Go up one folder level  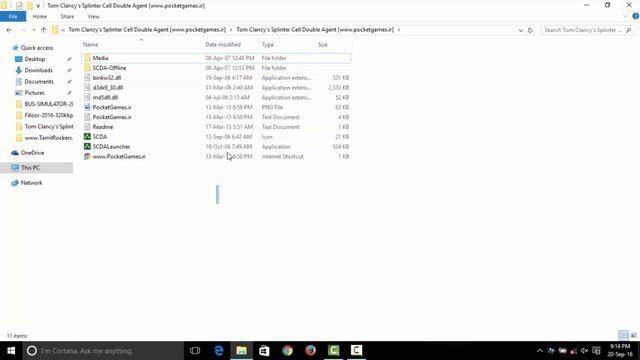point(44,30)
